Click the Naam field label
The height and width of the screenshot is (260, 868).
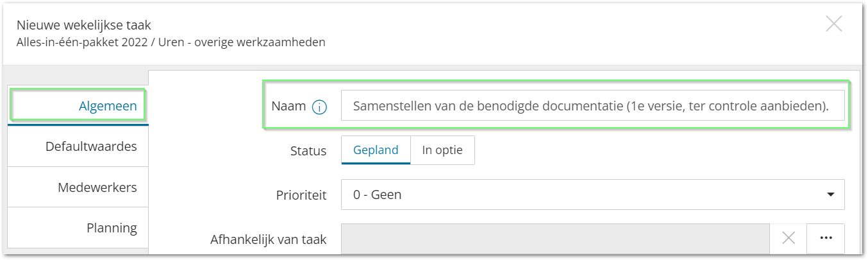tap(288, 107)
